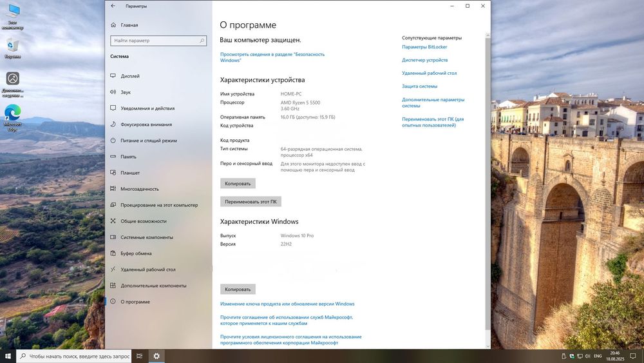Open Память storage settings
Viewport: 644px width, 363px height.
(123, 157)
